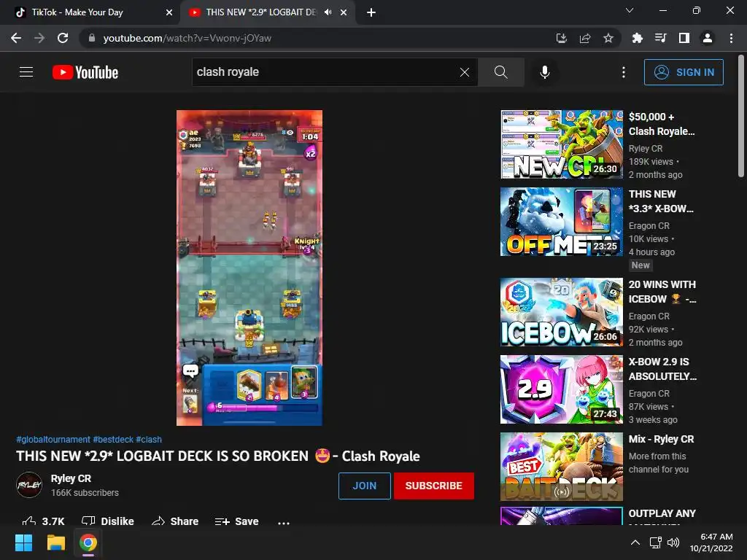
Task: Click the address bar URL
Action: [187, 38]
